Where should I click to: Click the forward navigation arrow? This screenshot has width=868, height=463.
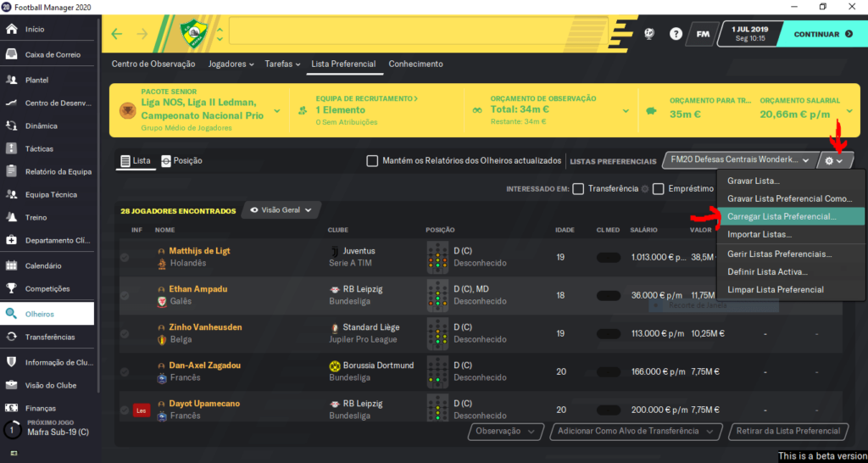[x=142, y=35]
